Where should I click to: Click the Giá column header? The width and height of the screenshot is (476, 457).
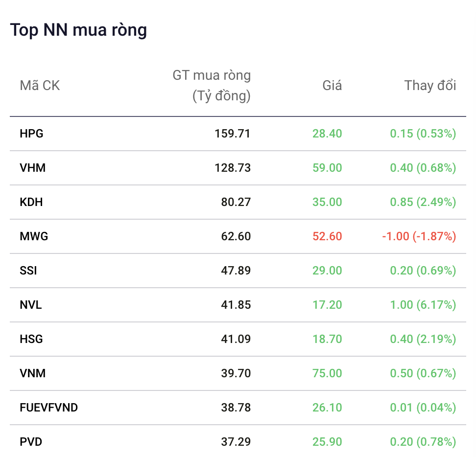click(x=332, y=86)
